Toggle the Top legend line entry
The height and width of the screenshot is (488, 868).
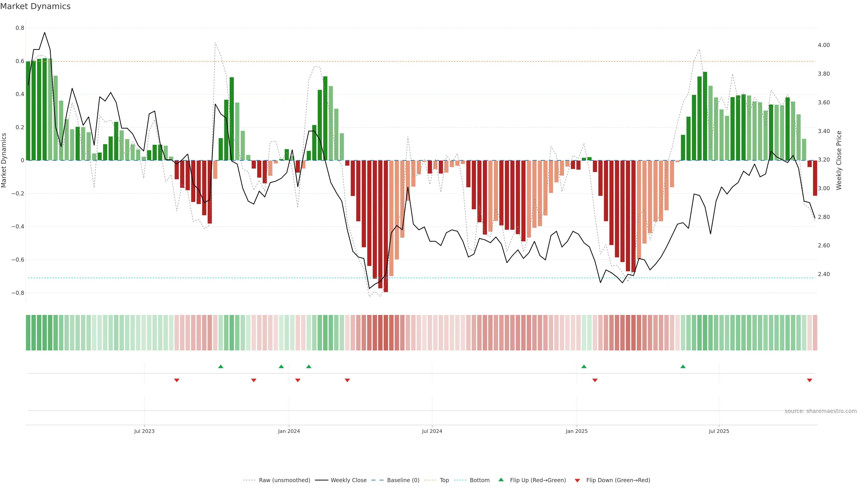click(444, 480)
